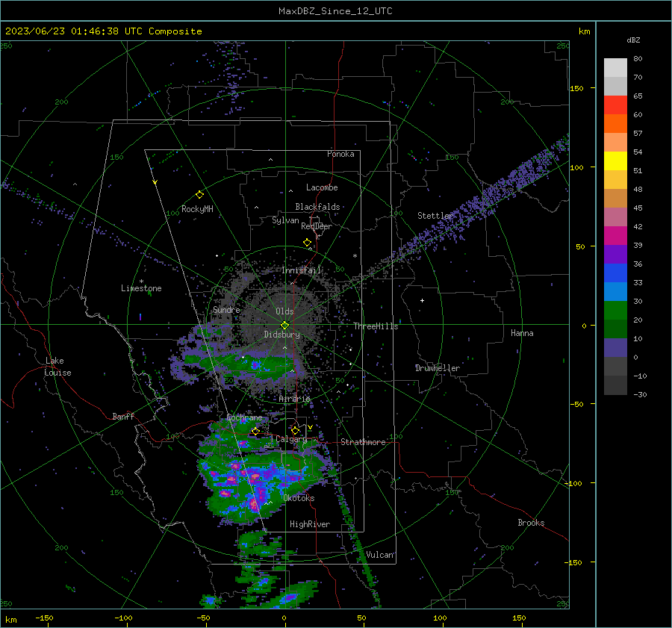Click the Olds town label
This screenshot has width=672, height=628.
(x=284, y=311)
